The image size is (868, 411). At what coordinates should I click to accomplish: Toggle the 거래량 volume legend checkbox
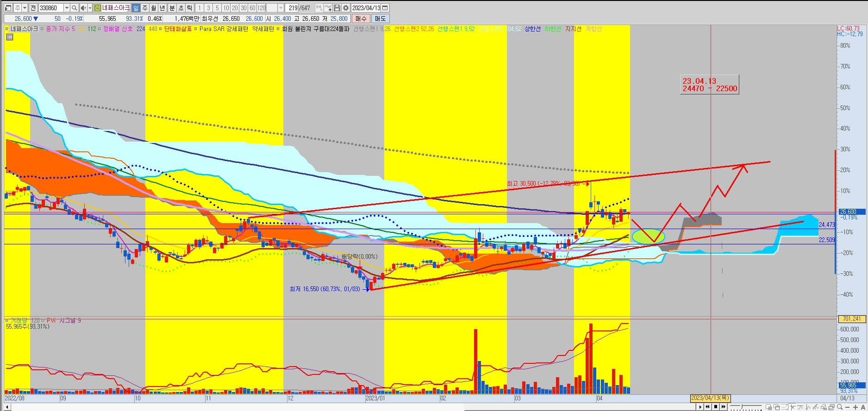tap(6, 320)
